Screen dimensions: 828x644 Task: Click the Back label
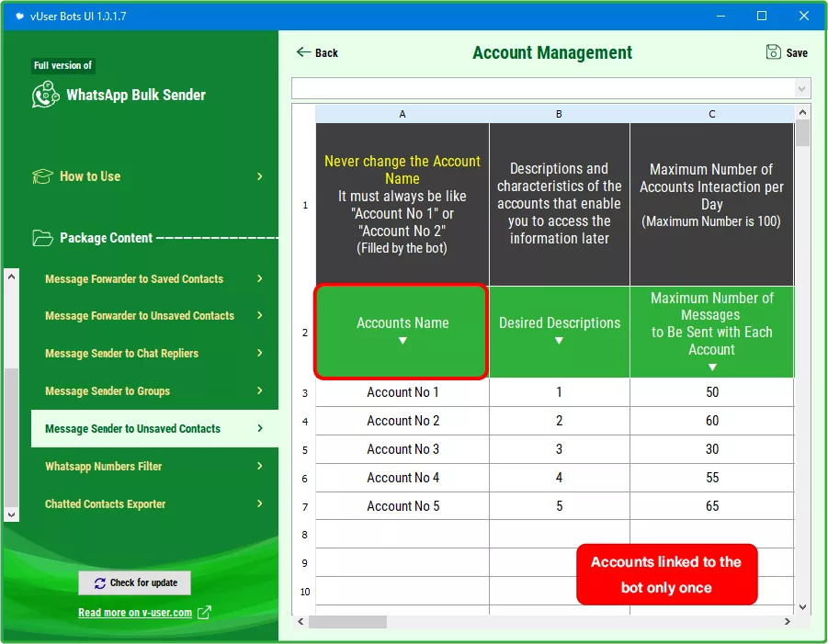coord(326,52)
